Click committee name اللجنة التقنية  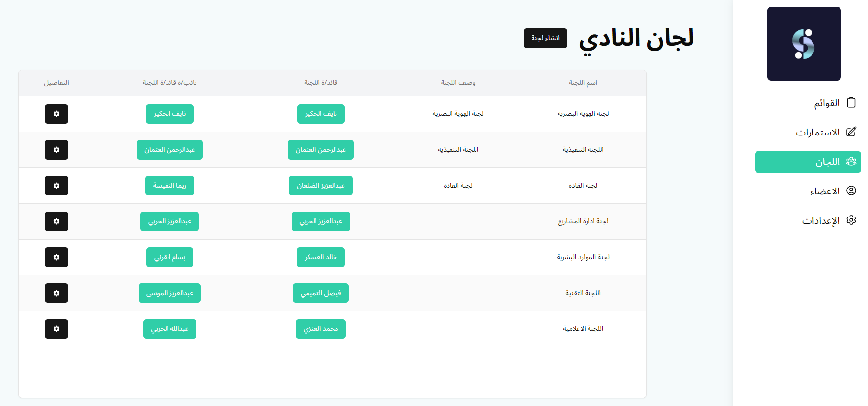[x=583, y=293]
